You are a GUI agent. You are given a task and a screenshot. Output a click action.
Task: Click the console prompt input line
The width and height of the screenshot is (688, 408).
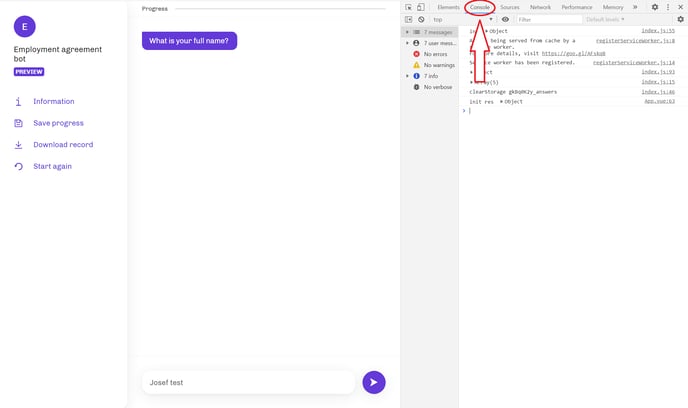click(x=575, y=111)
